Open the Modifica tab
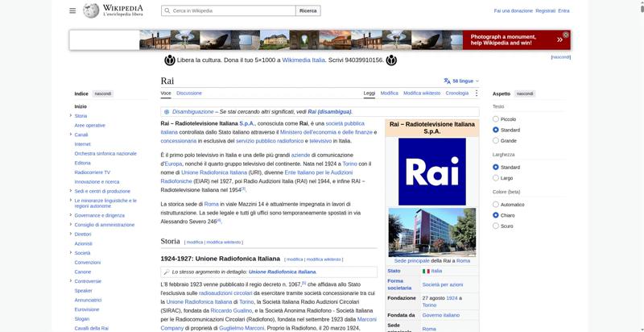This screenshot has height=332, width=644. (390, 93)
